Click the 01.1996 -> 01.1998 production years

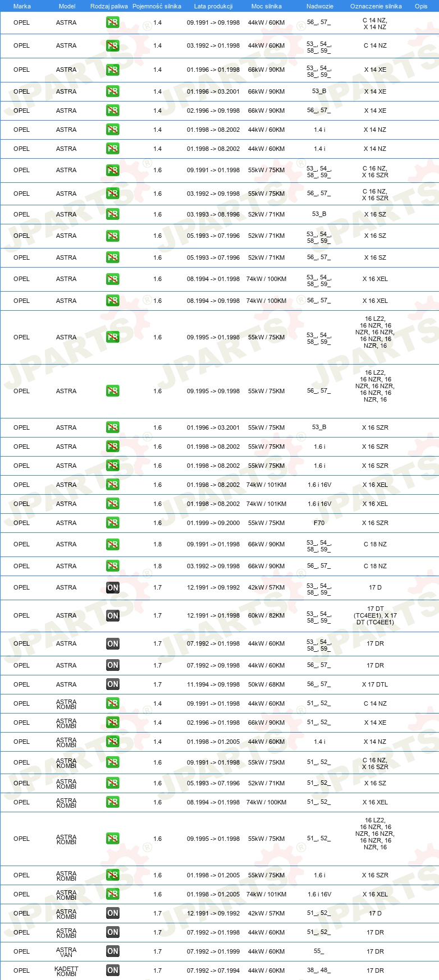coord(213,70)
